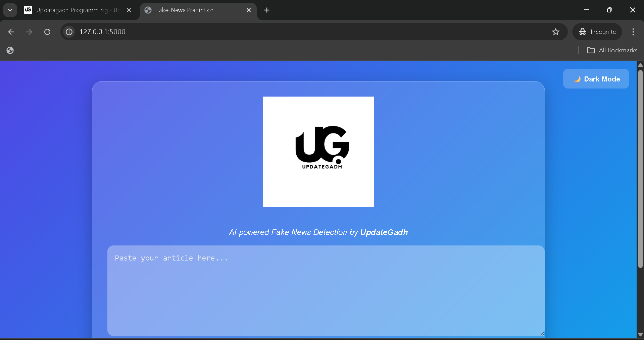Bookmark this page with star icon

point(556,32)
